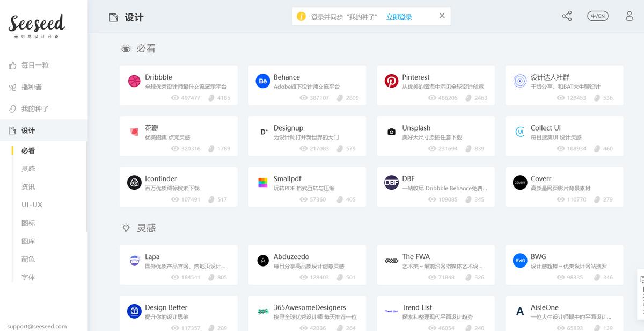Click the seed count 4185 on Dribbble

pos(224,98)
